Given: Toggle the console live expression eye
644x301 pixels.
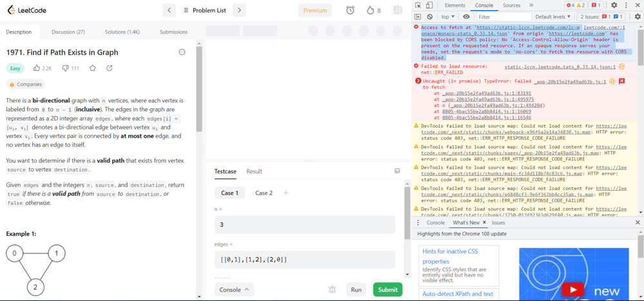Looking at the screenshot, I should tap(466, 17).
